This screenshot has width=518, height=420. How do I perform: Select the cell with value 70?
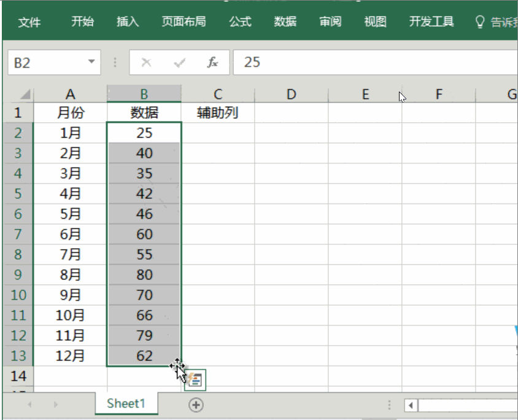[144, 295]
